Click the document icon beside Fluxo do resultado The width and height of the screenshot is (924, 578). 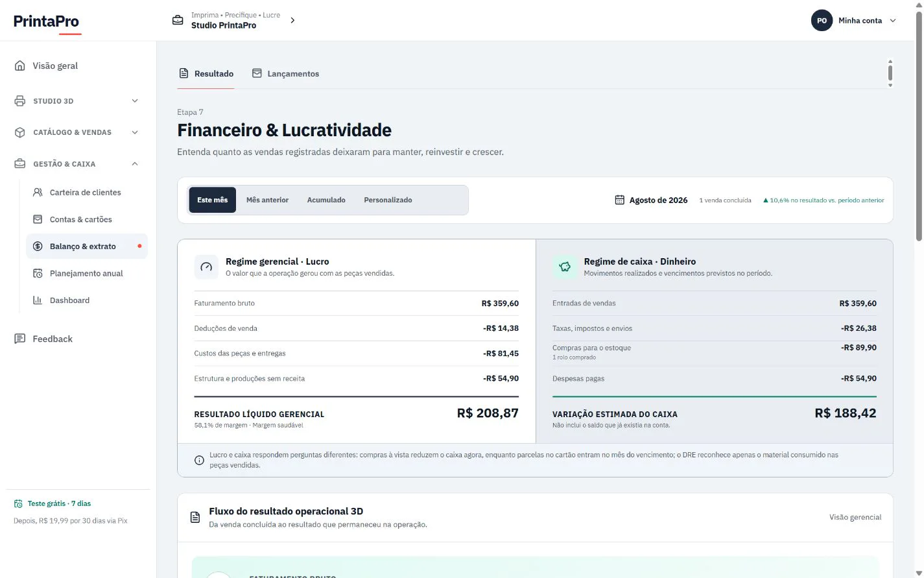click(195, 517)
